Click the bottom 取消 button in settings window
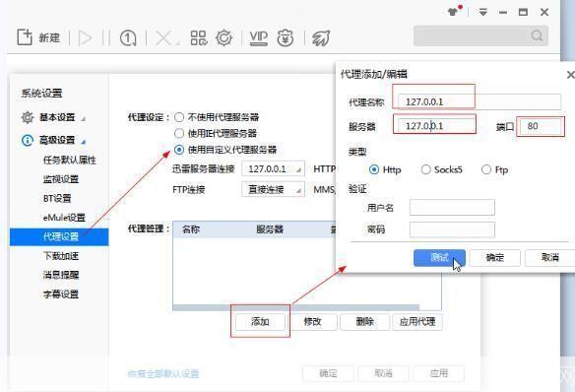Screen dimensions: 575x392 tap(383, 373)
